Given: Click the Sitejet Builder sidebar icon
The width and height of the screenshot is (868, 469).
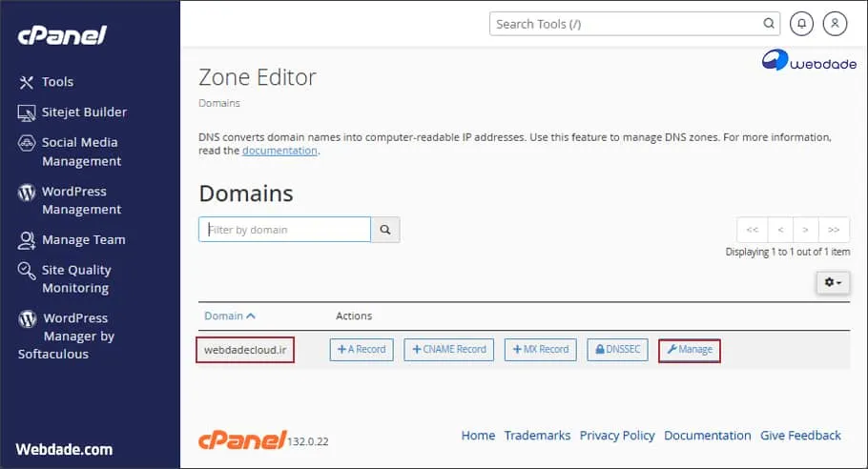Looking at the screenshot, I should click(x=27, y=112).
